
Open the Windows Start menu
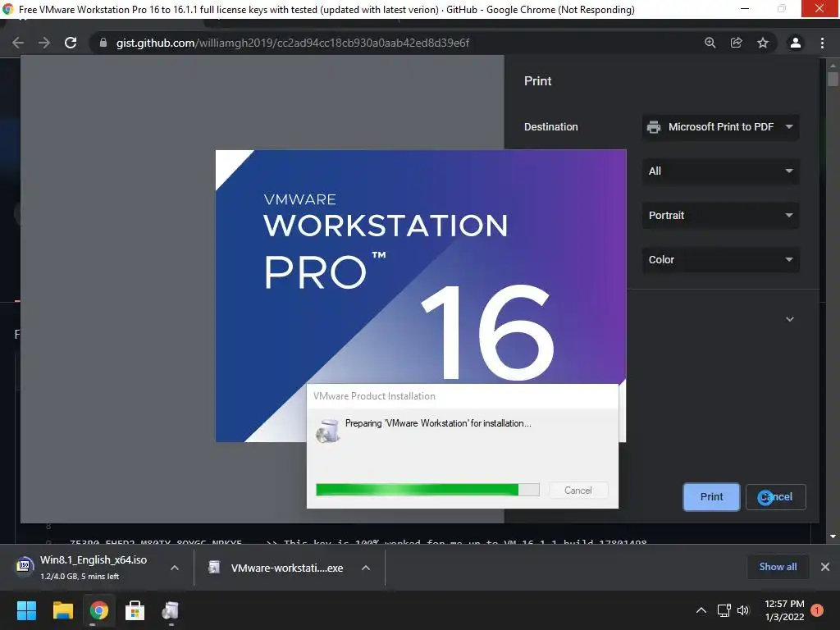[x=26, y=610]
